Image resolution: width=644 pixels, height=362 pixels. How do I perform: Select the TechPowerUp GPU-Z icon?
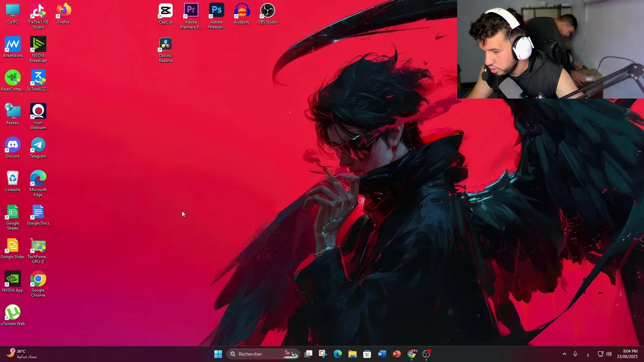click(38, 251)
